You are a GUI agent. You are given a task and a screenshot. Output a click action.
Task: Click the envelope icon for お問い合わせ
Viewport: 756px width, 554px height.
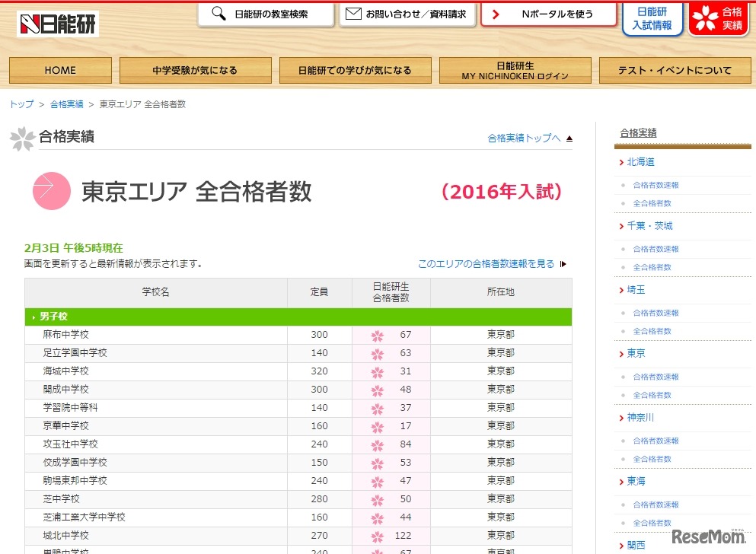click(x=354, y=12)
